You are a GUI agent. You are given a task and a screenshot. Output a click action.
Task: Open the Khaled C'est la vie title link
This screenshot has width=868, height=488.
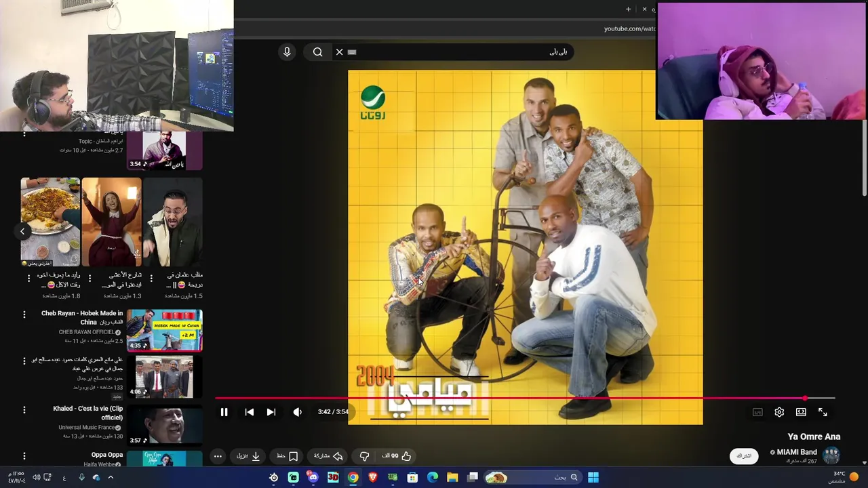pos(88,413)
